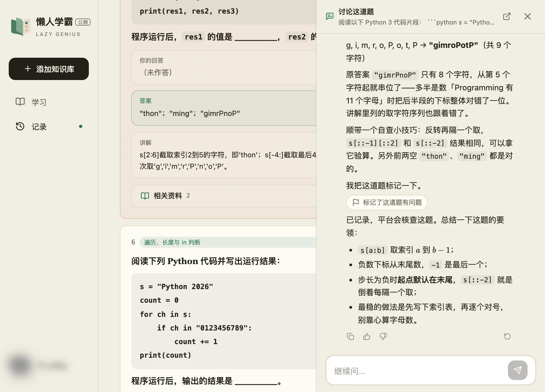Click the plus icon on 添加知识库
This screenshot has width=545, height=392.
(x=28, y=69)
